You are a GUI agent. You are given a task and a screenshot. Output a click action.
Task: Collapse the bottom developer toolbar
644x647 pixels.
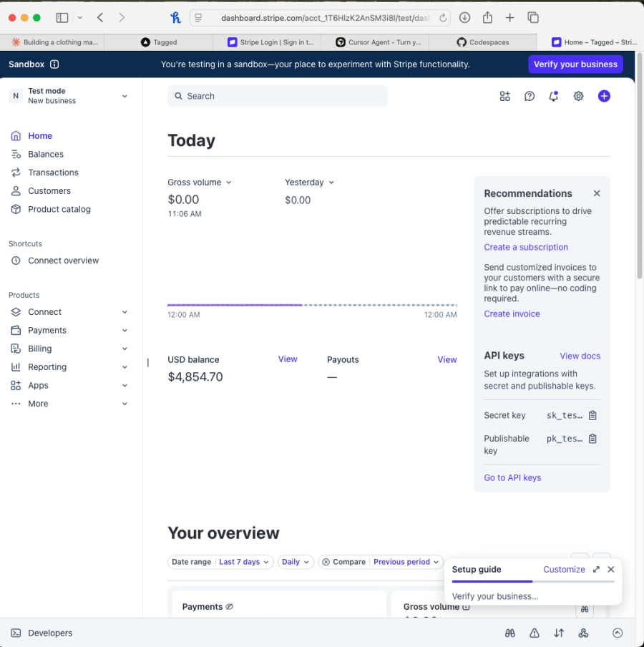coord(618,633)
